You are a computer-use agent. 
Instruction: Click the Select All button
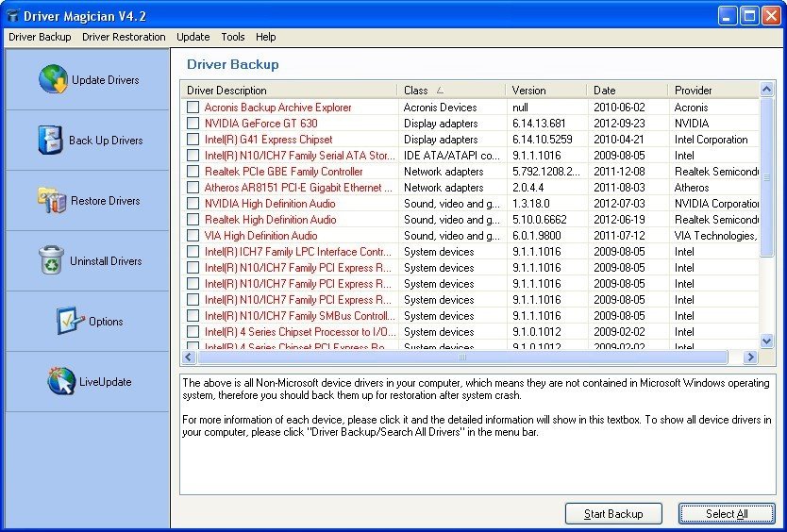click(x=727, y=513)
